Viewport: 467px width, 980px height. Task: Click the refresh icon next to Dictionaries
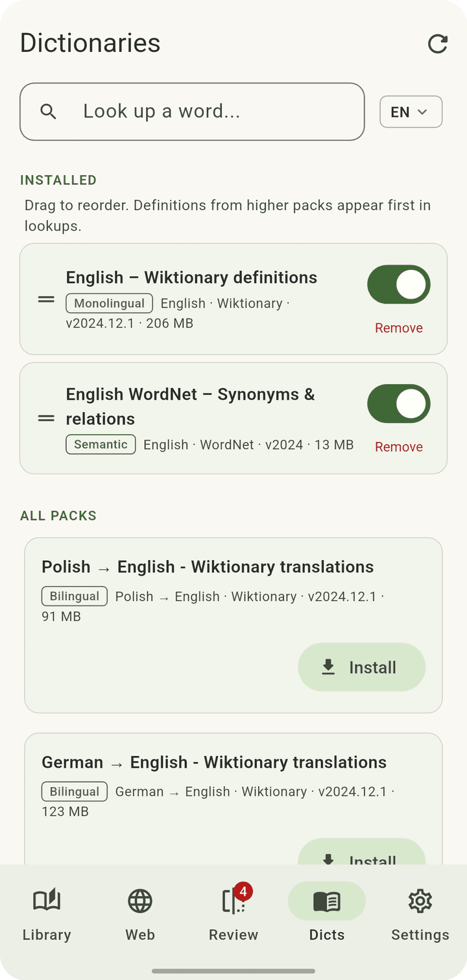[438, 43]
